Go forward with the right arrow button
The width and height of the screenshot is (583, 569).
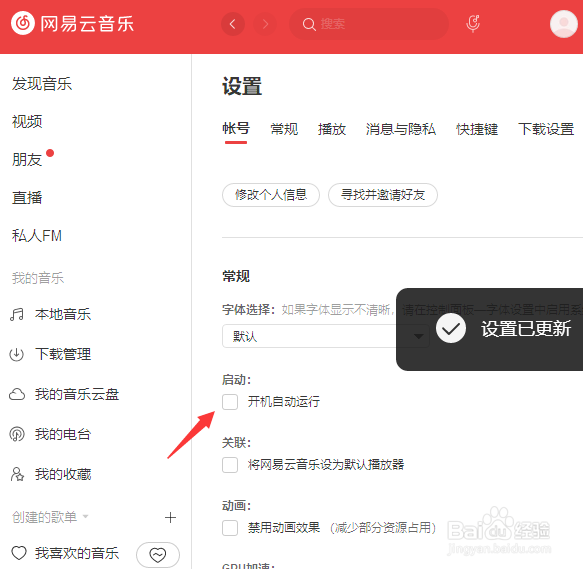(265, 24)
